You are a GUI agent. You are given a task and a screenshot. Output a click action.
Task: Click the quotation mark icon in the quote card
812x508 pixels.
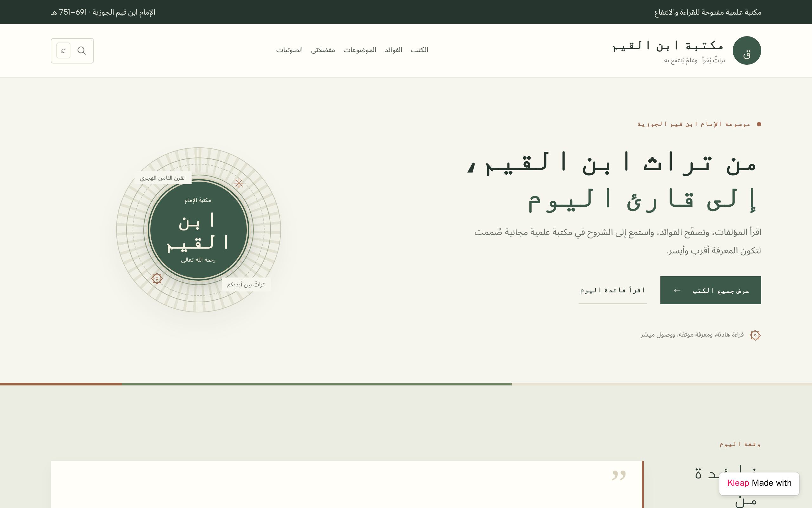[619, 475]
